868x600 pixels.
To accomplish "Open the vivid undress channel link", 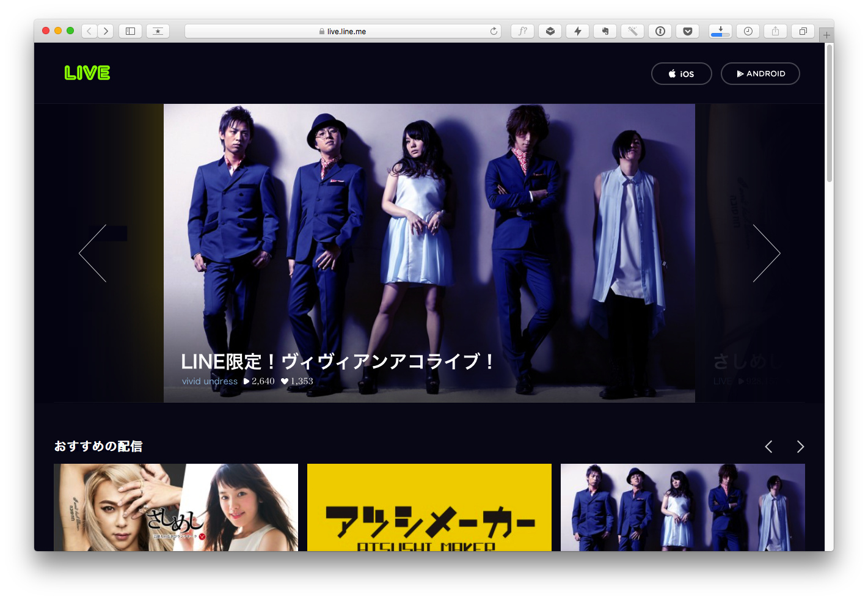I will pyautogui.click(x=210, y=381).
